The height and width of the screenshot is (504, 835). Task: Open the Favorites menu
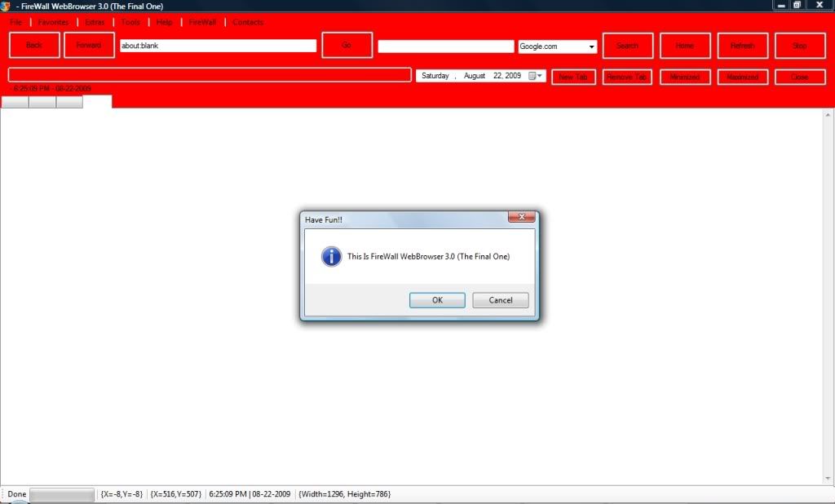[53, 22]
